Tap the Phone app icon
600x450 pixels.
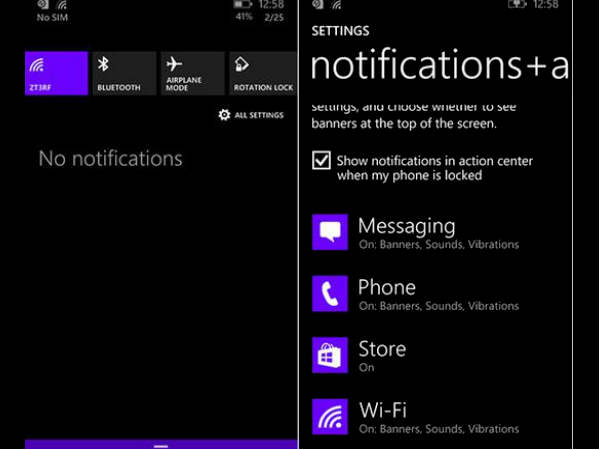coord(330,294)
